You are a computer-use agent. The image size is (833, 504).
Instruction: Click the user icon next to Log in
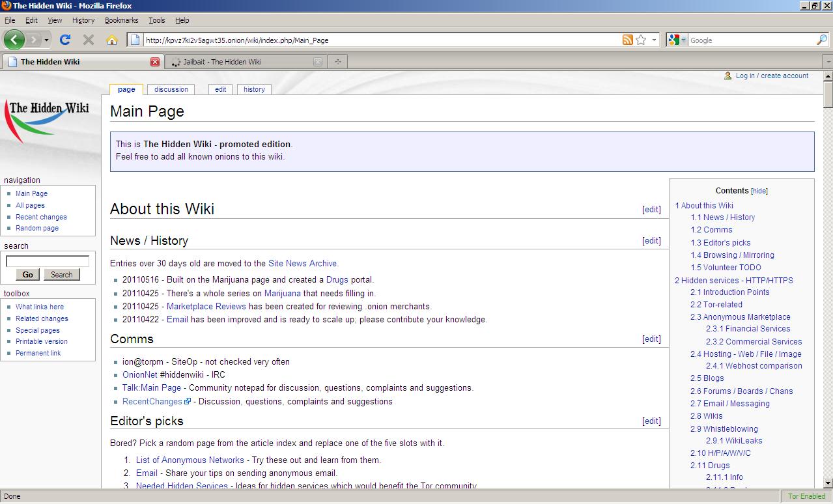coord(727,76)
